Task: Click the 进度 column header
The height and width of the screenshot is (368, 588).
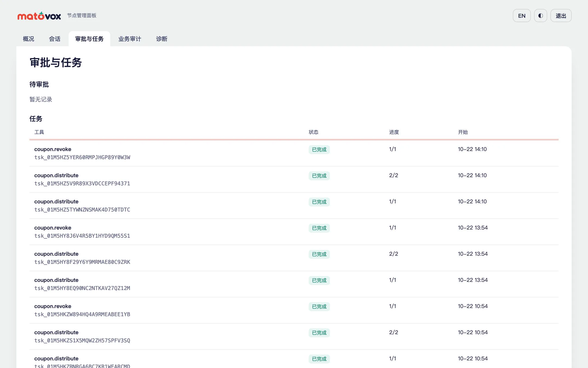Action: point(394,132)
